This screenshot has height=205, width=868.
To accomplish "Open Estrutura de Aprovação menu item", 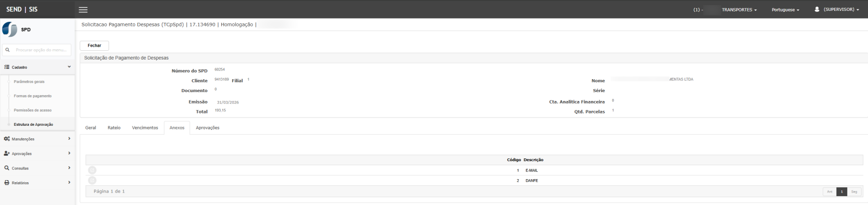I will coord(34,124).
